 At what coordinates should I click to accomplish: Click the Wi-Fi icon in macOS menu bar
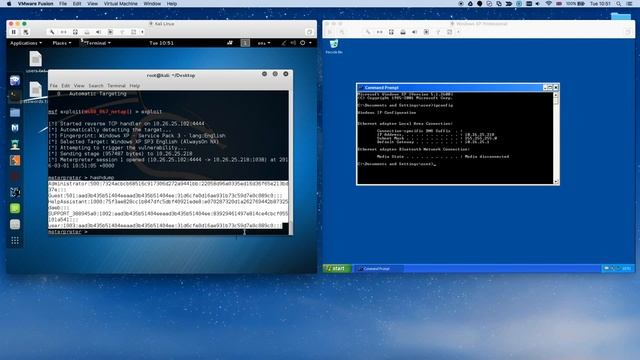[x=548, y=4]
